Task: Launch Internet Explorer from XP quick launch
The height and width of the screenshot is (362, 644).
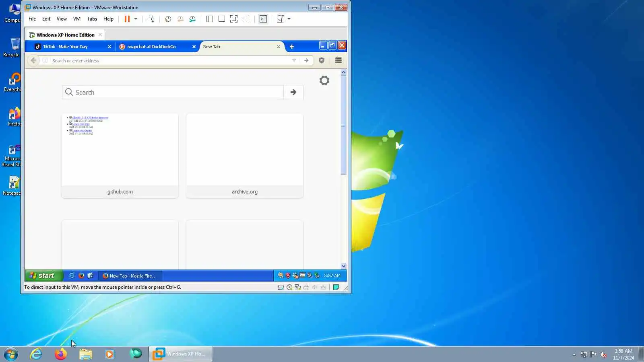Action: pyautogui.click(x=72, y=276)
